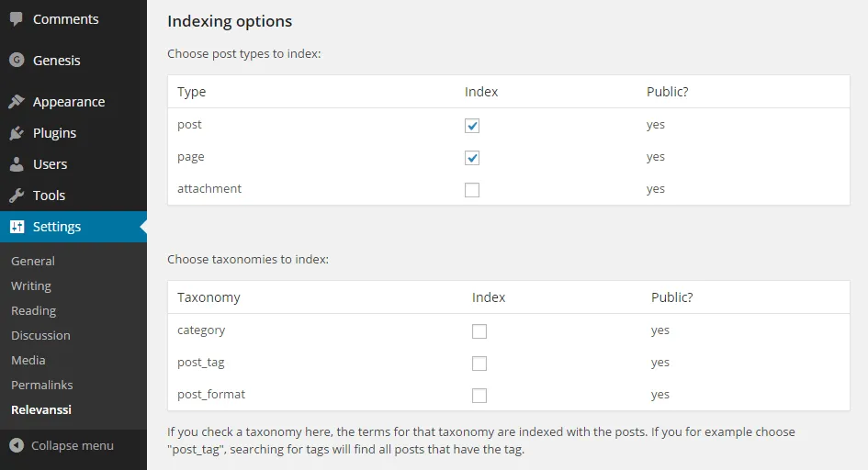Open the Reading settings page
868x470 pixels.
pos(33,311)
